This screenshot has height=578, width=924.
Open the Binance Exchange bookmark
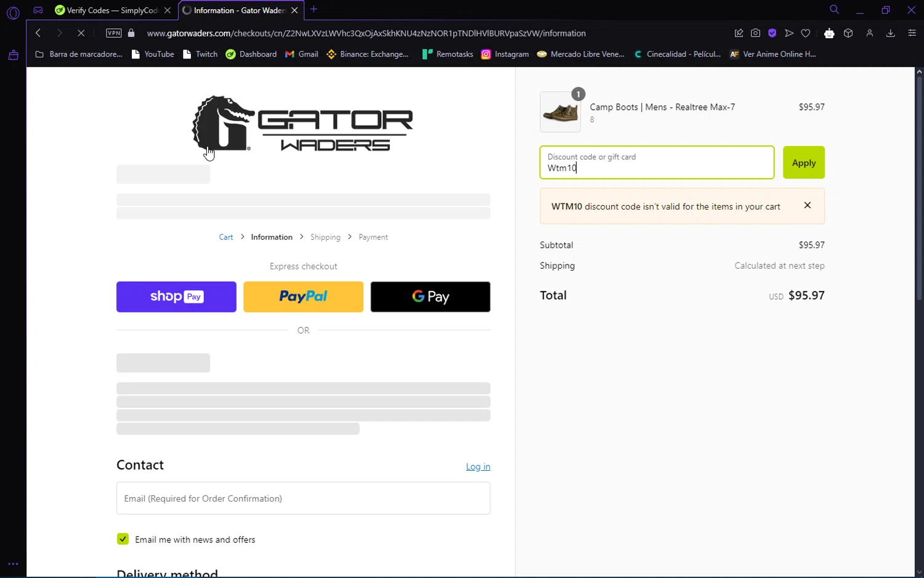[x=368, y=54]
